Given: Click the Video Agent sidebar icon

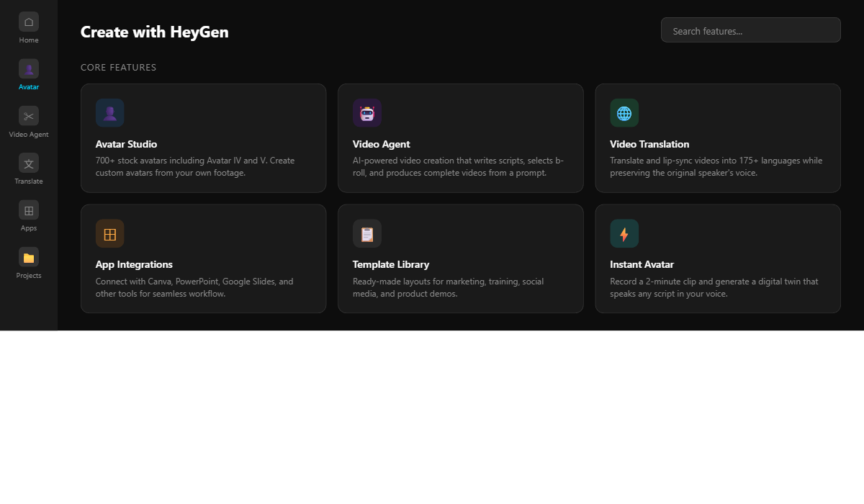Looking at the screenshot, I should (28, 116).
